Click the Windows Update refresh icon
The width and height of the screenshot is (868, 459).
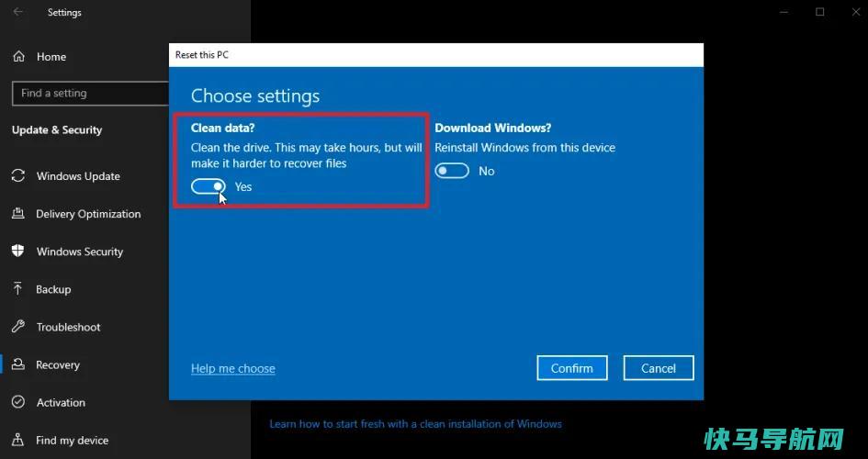[18, 176]
